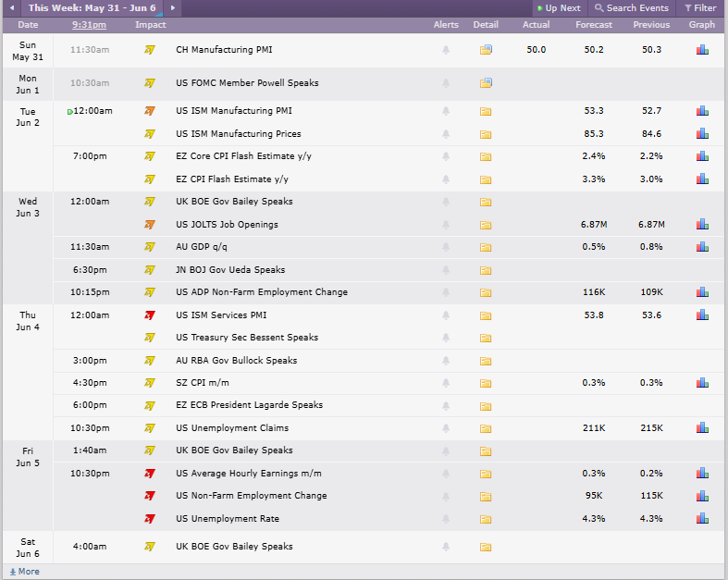The height and width of the screenshot is (580, 728).
Task: Open graph for CH Manufacturing PMI
Action: point(702,49)
